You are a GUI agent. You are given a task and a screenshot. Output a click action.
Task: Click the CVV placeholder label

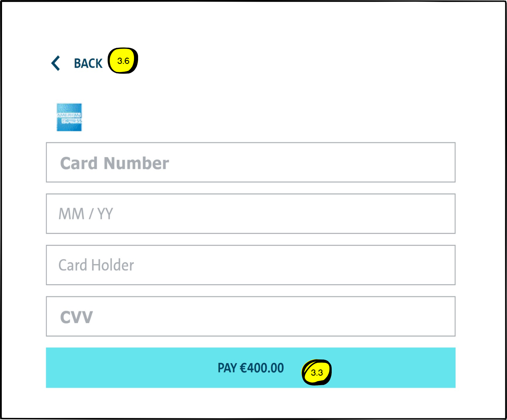pyautogui.click(x=76, y=317)
